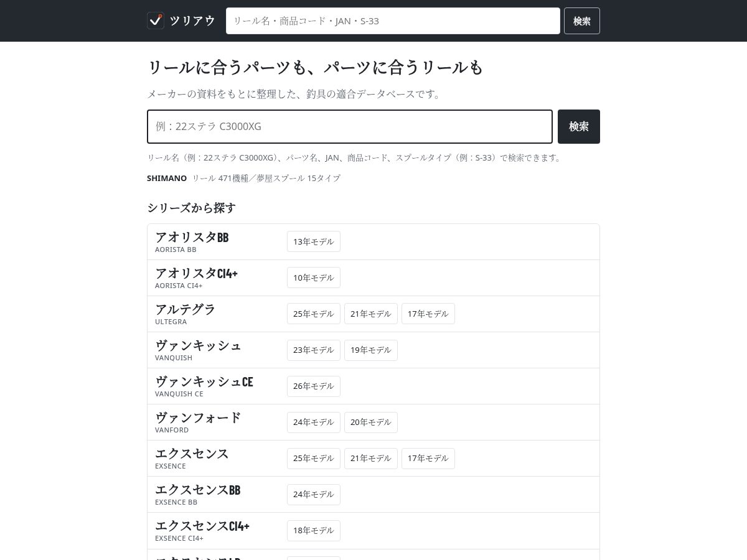The width and height of the screenshot is (747, 560).
Task: Open ヴァンキッシュ 23年モデル
Action: pos(314,350)
